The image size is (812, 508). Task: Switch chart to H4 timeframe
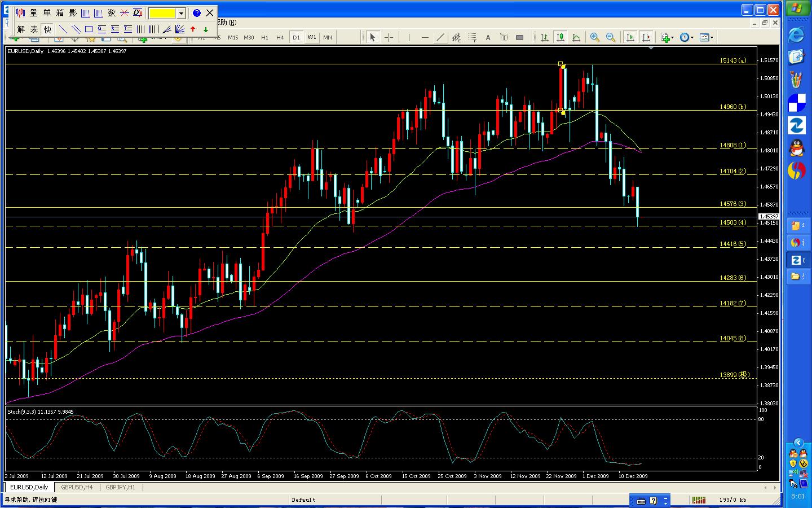point(280,38)
